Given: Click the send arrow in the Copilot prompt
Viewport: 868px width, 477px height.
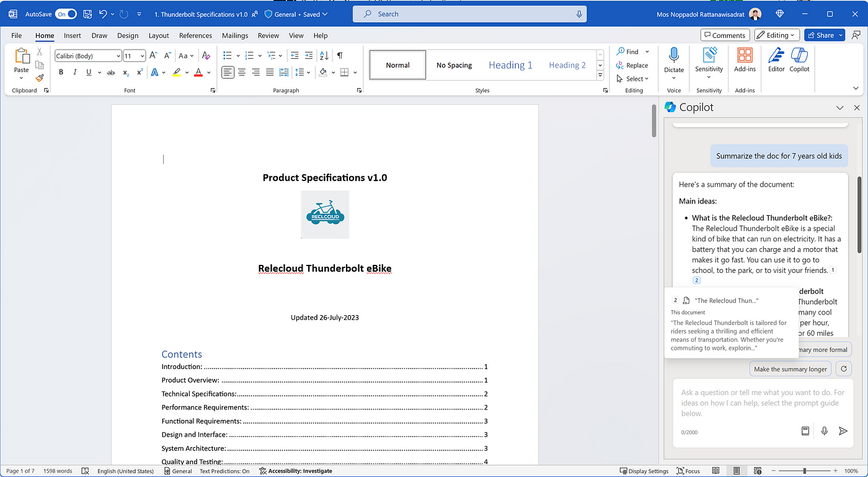Looking at the screenshot, I should click(x=843, y=431).
